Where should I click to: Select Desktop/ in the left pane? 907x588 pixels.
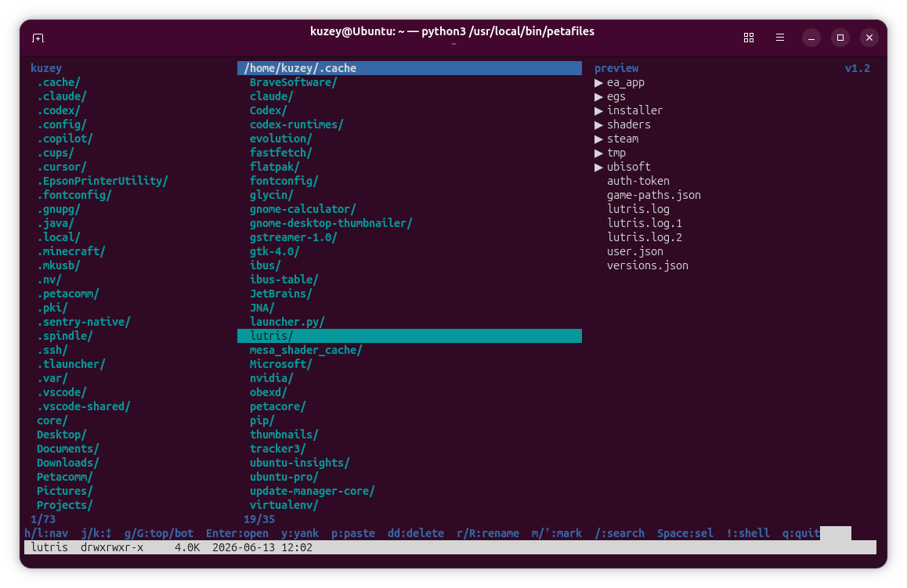click(62, 435)
